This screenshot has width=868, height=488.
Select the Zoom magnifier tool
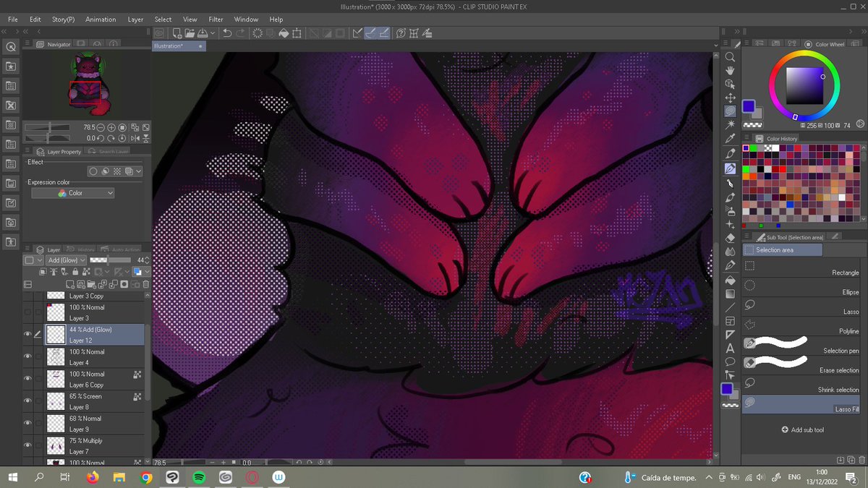731,56
